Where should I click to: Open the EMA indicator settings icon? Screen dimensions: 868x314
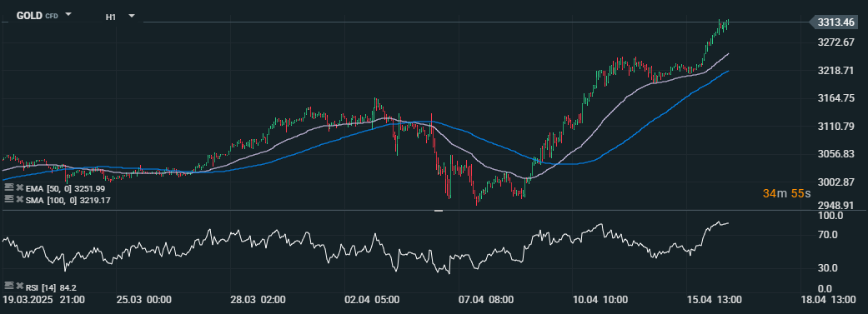tap(9, 188)
